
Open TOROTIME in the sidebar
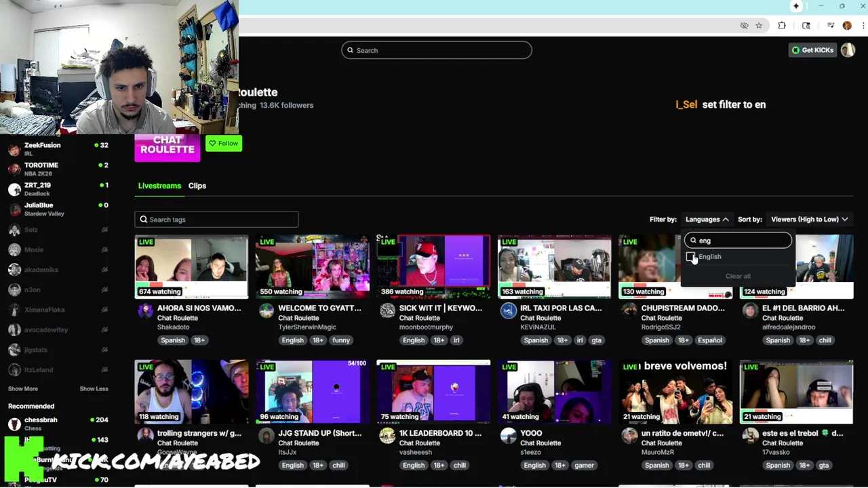pyautogui.click(x=58, y=169)
